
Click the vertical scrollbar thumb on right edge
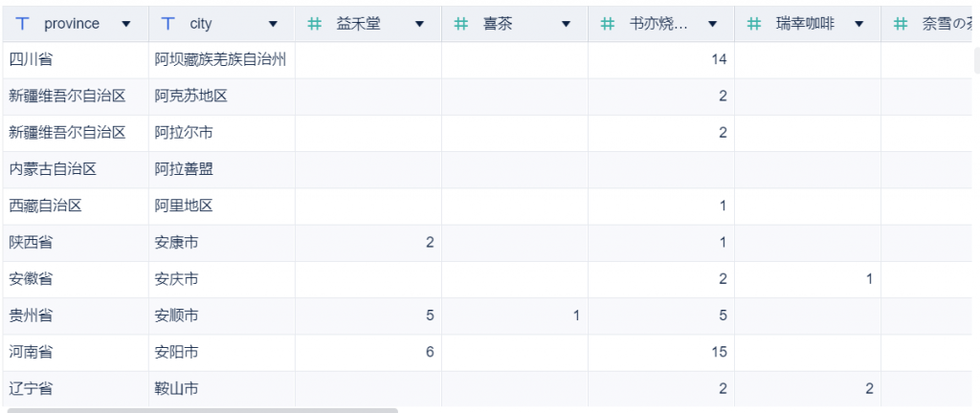pyautogui.click(x=977, y=60)
